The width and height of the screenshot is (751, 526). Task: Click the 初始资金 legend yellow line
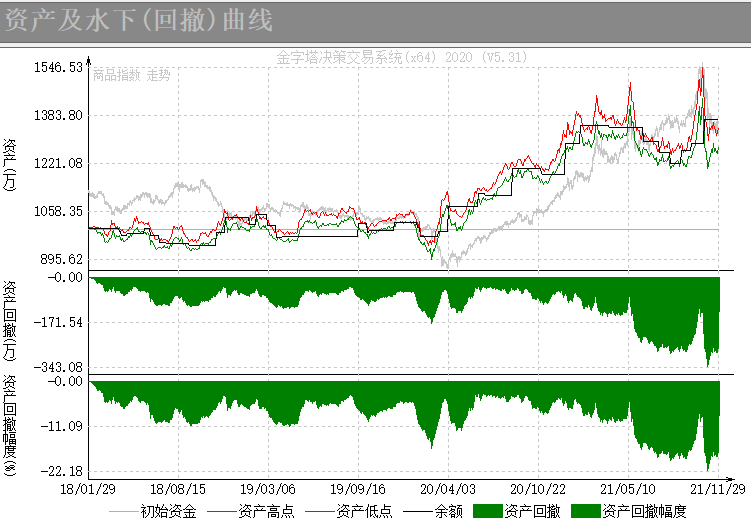[x=124, y=512]
